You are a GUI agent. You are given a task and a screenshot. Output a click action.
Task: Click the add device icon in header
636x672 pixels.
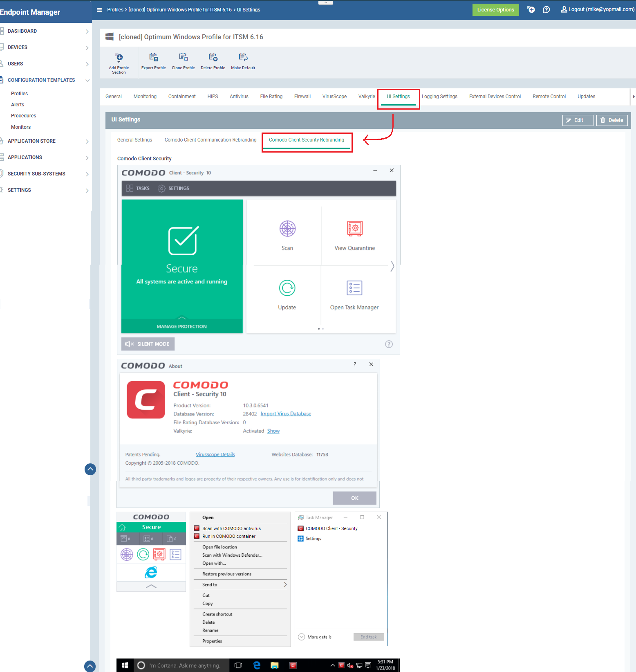(531, 9)
